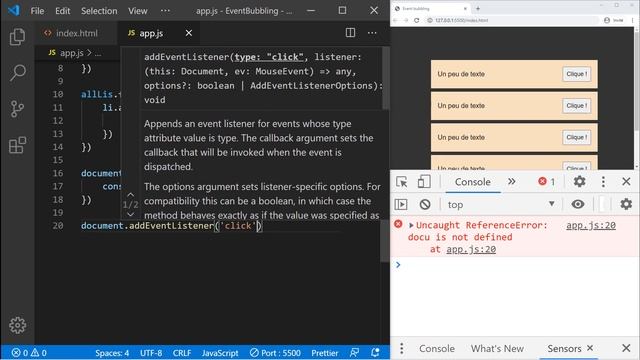Open the View menu

click(x=138, y=11)
